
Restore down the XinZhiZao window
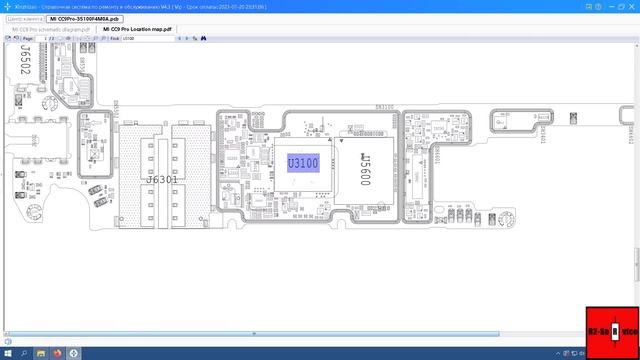pyautogui.click(x=621, y=7)
